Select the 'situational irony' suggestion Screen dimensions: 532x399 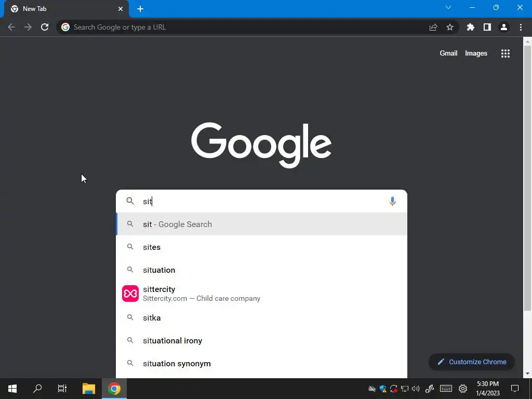[261, 340]
